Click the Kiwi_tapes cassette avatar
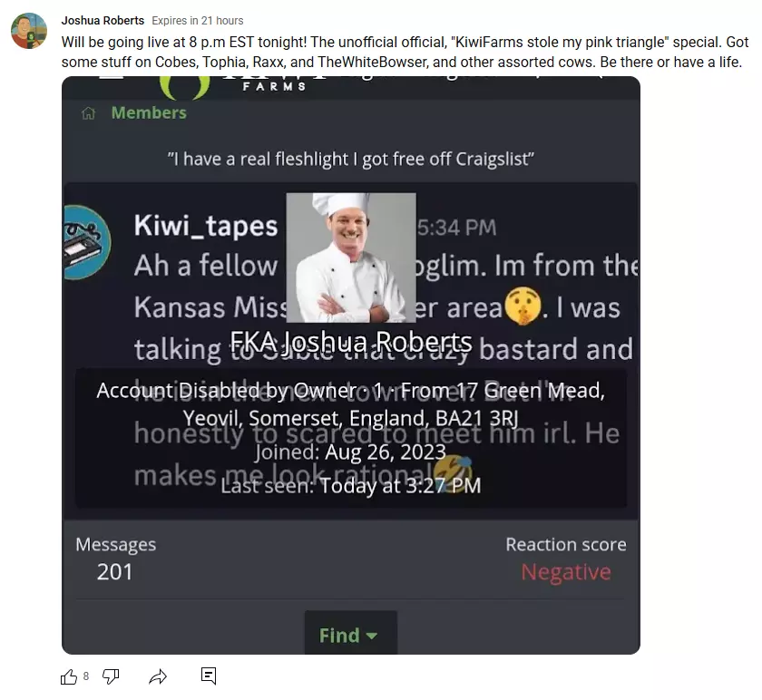Screen dimensions: 762x700 (86, 242)
